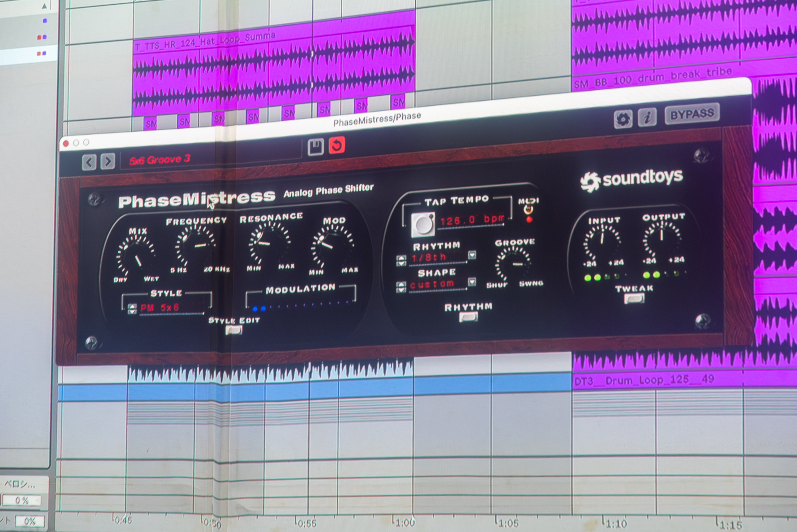The image size is (797, 532).
Task: Click the save preset floppy disk icon
Action: [x=315, y=147]
